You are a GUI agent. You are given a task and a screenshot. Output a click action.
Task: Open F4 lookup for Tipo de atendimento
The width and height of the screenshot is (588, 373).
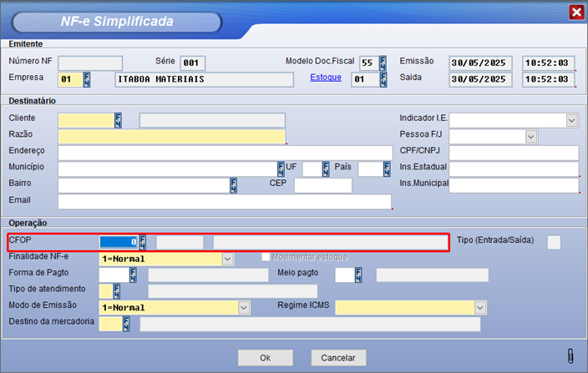click(117, 291)
